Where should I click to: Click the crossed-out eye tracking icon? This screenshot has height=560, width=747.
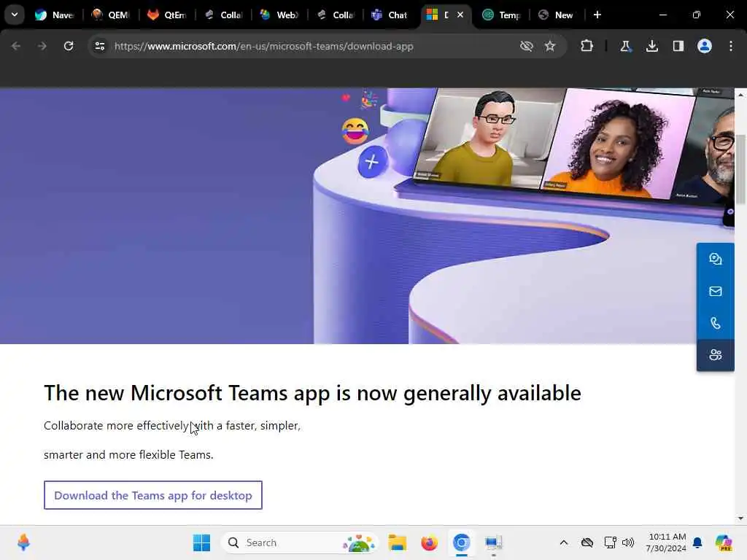(527, 46)
